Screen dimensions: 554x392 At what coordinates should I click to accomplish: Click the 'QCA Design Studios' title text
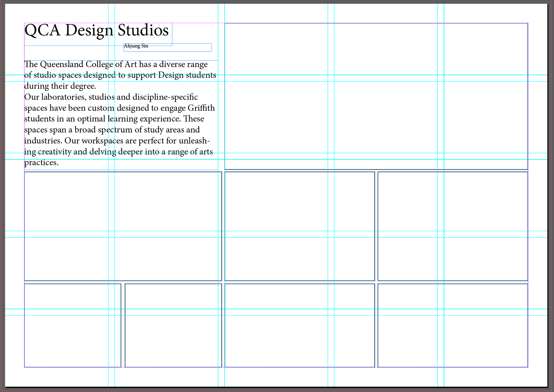(97, 30)
